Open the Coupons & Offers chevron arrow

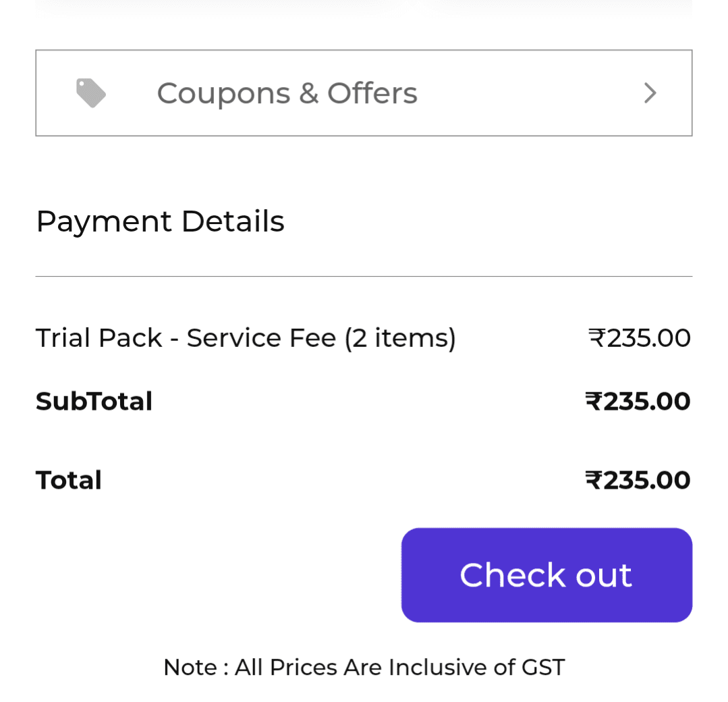click(650, 93)
